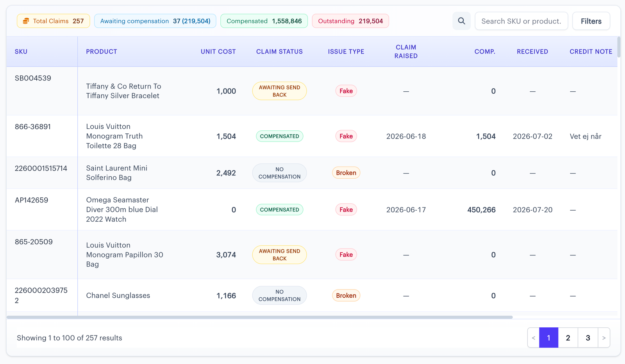Click the horizontal table scrollbar
The width and height of the screenshot is (625, 364).
pyautogui.click(x=259, y=317)
